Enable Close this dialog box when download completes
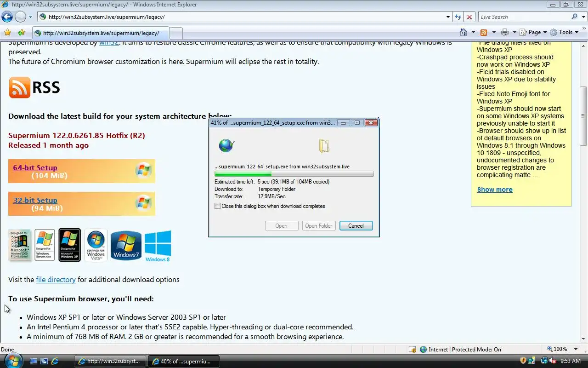The width and height of the screenshot is (588, 368). [218, 206]
